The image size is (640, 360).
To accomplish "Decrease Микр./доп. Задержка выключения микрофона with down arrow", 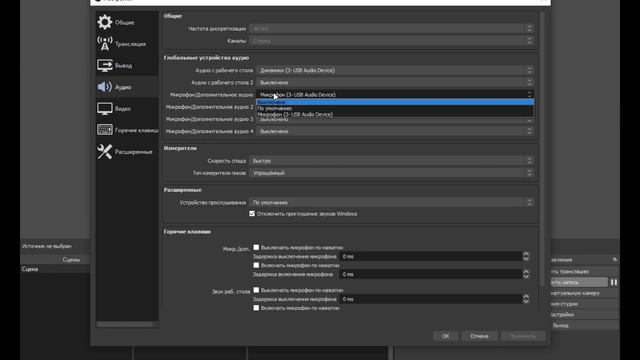I will [526, 259].
